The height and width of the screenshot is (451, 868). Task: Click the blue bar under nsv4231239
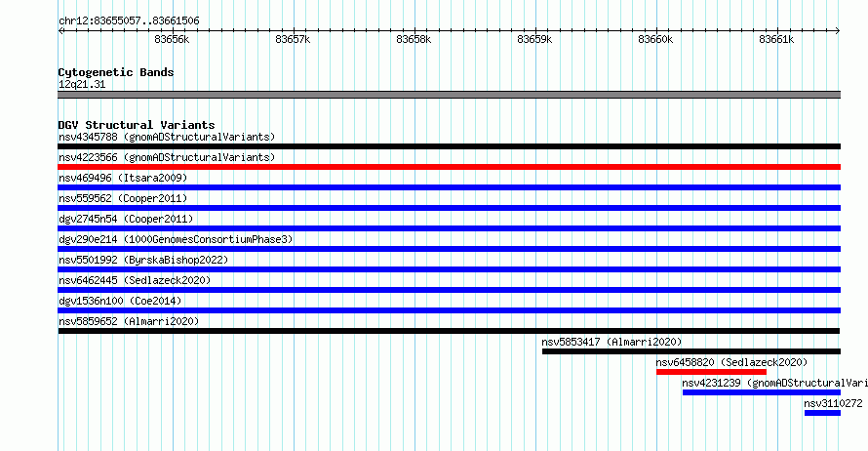(761, 392)
